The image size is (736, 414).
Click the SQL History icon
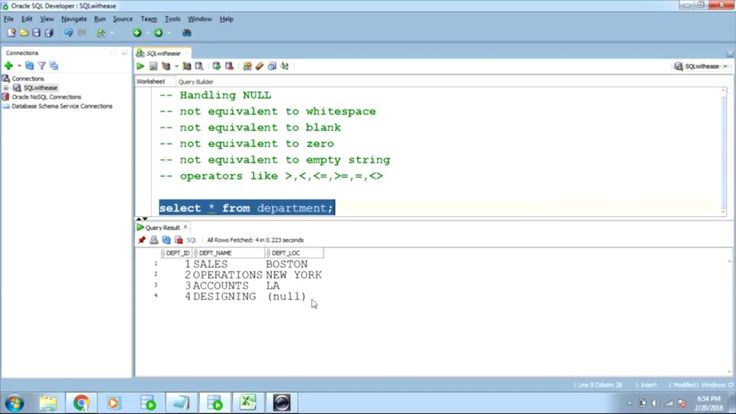(272, 66)
